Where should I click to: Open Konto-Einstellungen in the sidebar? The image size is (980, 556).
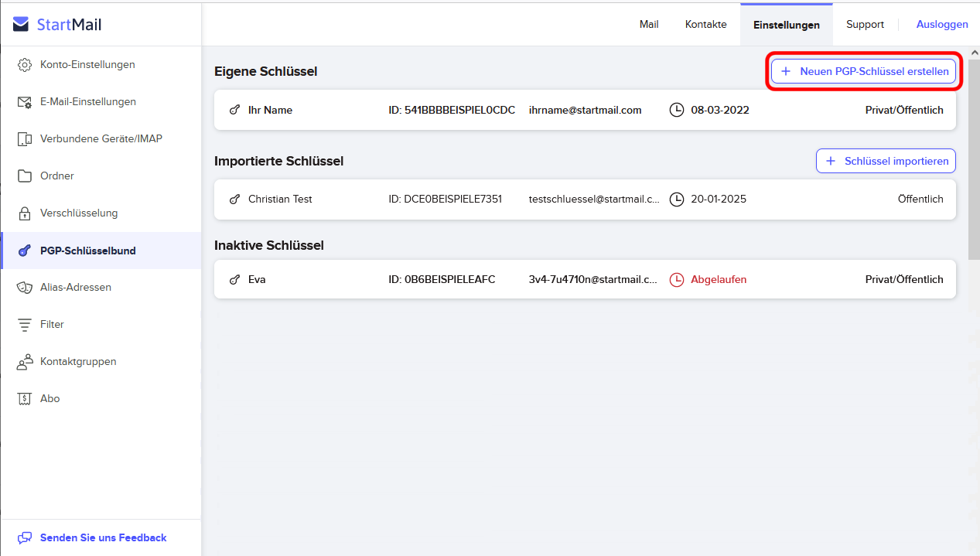101,65
